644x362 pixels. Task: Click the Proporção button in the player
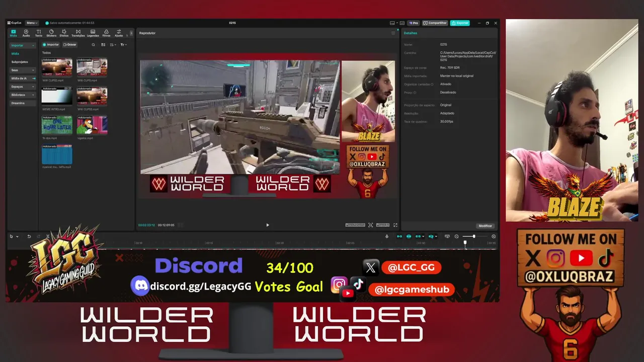click(x=383, y=225)
